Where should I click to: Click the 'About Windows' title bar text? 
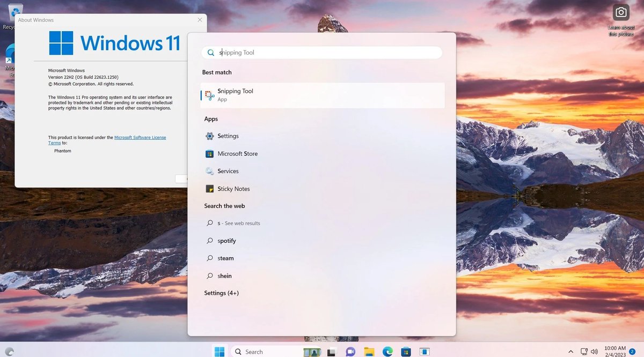pos(36,20)
